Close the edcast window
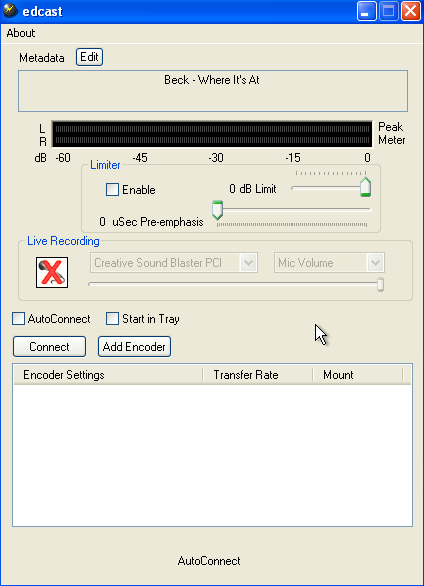This screenshot has height=586, width=424. tap(411, 11)
